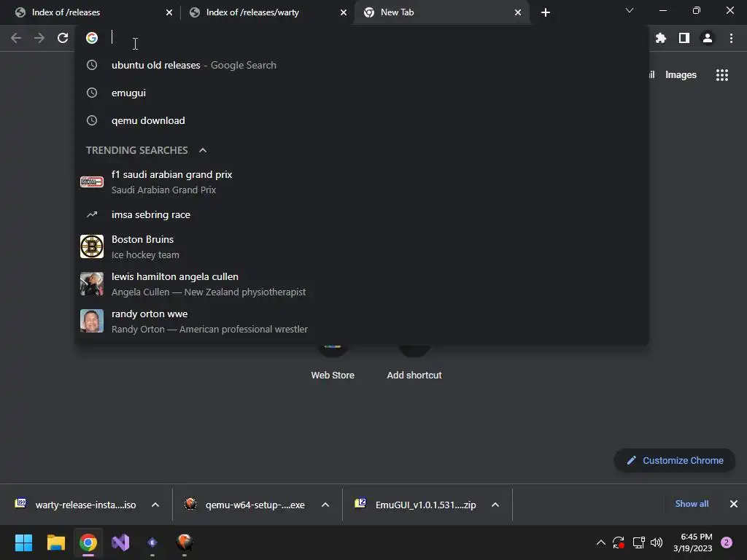The width and height of the screenshot is (747, 560).
Task: Open the volume speaker tray icon
Action: tap(657, 542)
